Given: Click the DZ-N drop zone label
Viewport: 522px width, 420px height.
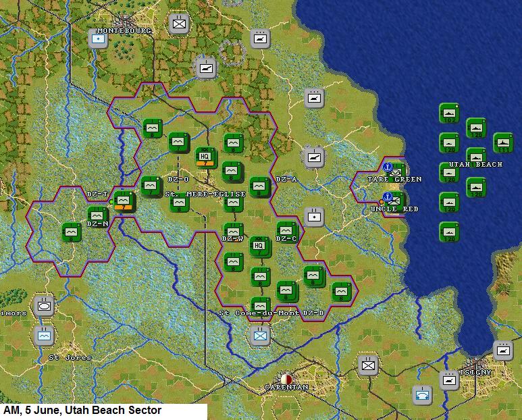Looking at the screenshot, I should 97,224.
